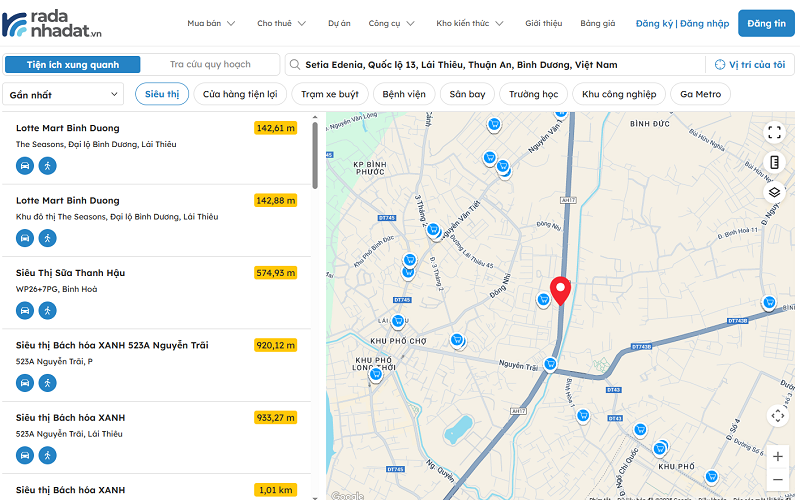This screenshot has width=800, height=500.
Task: Click car directions icon for Siêu Thị Sữa Thanh Hậu
Action: (x=24, y=310)
